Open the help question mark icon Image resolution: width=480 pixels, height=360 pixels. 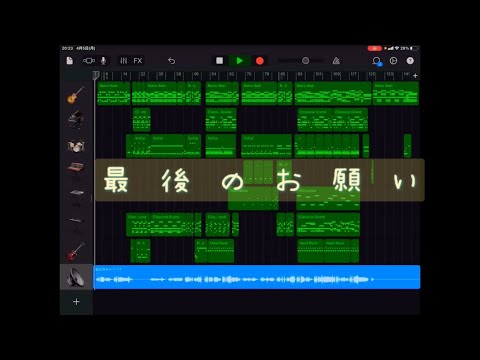(x=410, y=61)
